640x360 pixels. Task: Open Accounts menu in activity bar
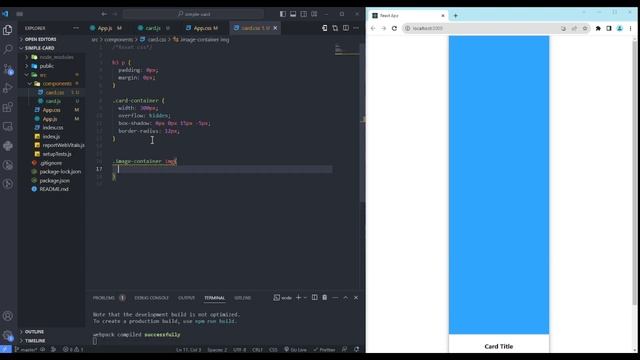[7, 316]
